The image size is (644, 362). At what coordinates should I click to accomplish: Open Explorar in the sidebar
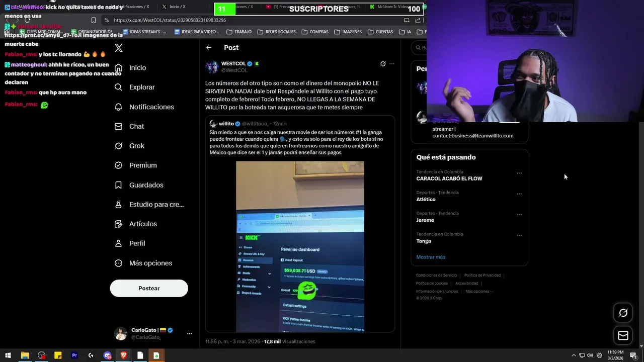(x=134, y=87)
